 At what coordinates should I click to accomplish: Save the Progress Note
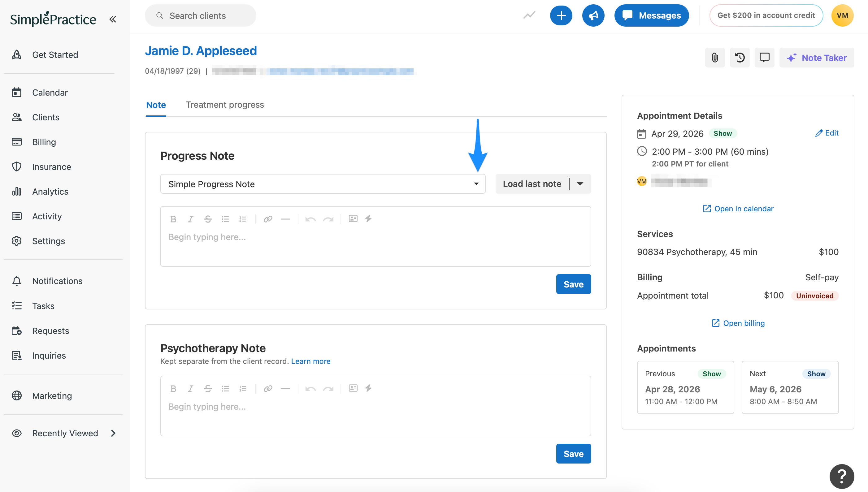[x=573, y=284]
